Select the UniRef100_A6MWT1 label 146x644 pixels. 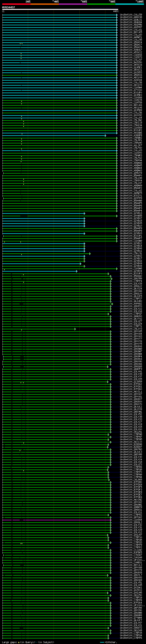coord(131,37)
